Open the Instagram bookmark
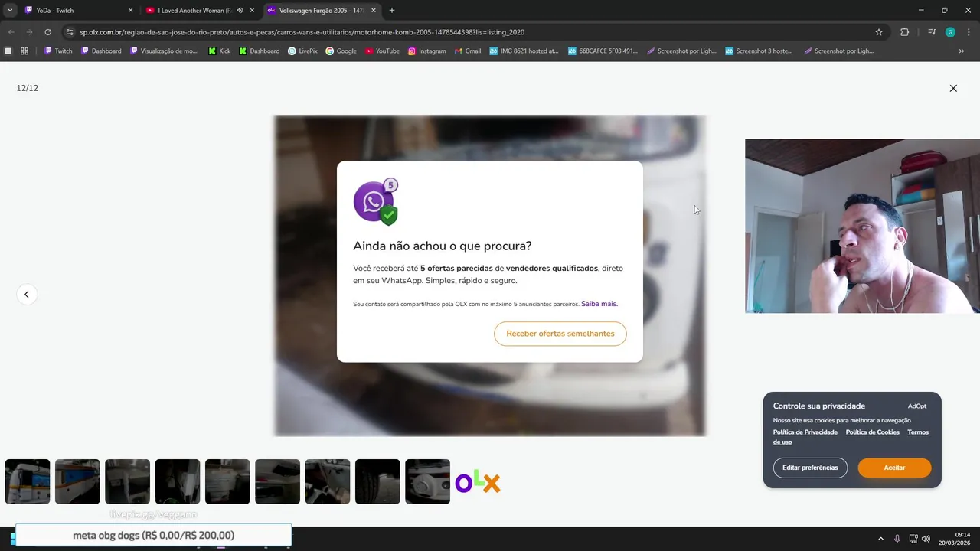 [426, 51]
